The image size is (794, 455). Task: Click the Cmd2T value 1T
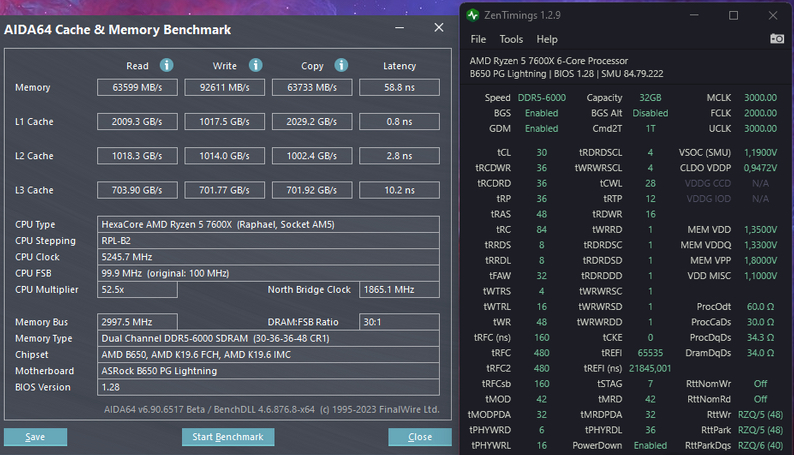(650, 129)
